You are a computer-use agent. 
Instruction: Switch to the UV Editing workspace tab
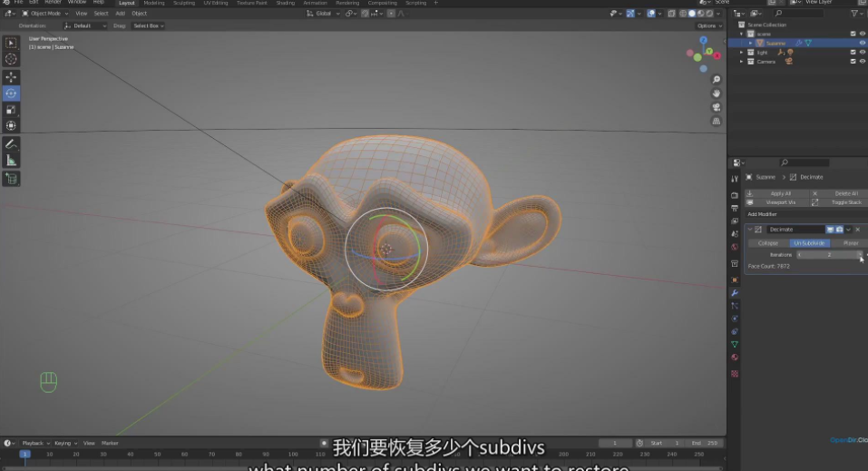pyautogui.click(x=216, y=3)
